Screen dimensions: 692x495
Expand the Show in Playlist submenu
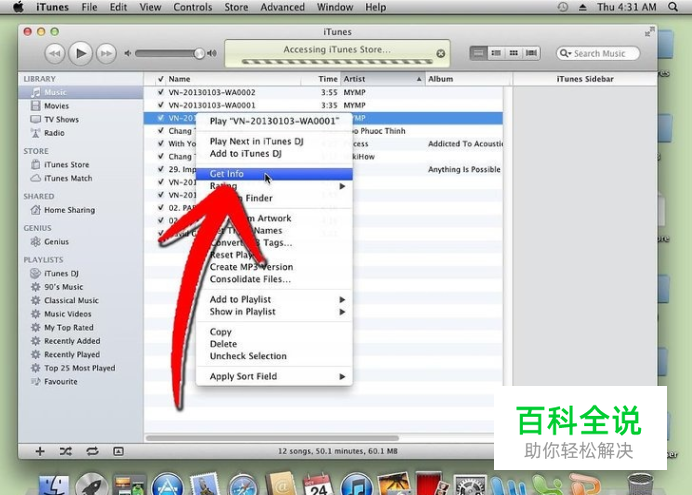pos(274,312)
